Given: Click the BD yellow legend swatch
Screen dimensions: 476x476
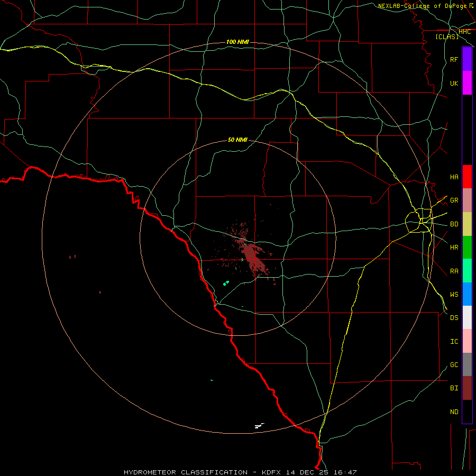Looking at the screenshot, I should coord(467,224).
